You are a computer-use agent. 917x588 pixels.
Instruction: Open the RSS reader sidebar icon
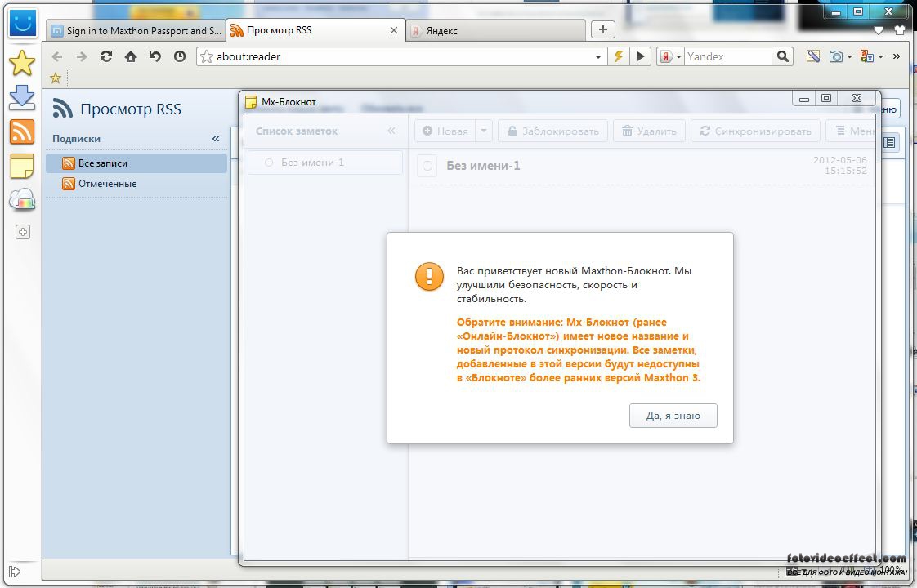click(x=22, y=132)
